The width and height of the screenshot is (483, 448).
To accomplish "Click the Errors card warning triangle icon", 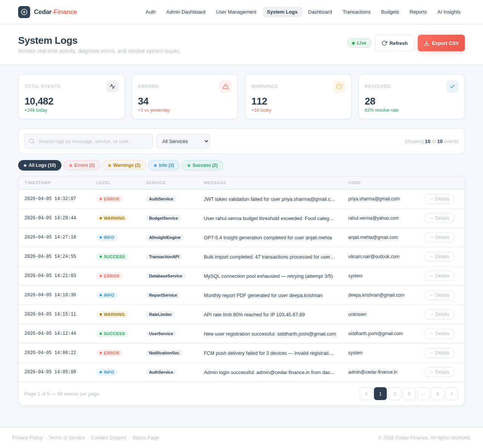I will (226, 86).
